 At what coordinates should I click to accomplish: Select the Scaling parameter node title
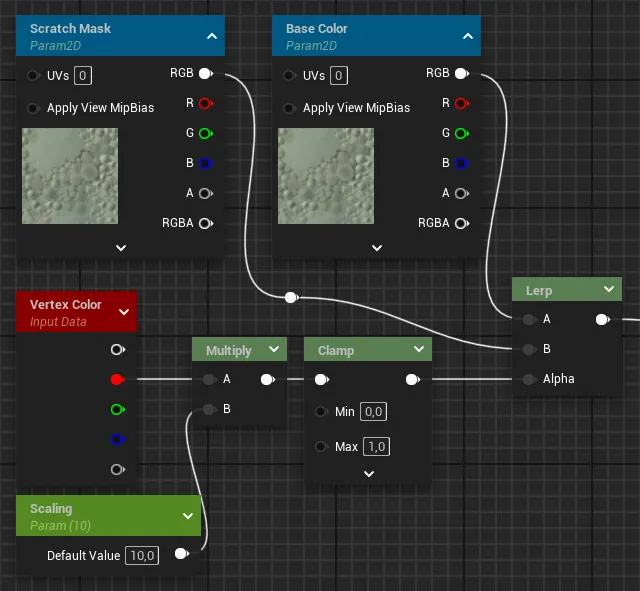pos(51,509)
